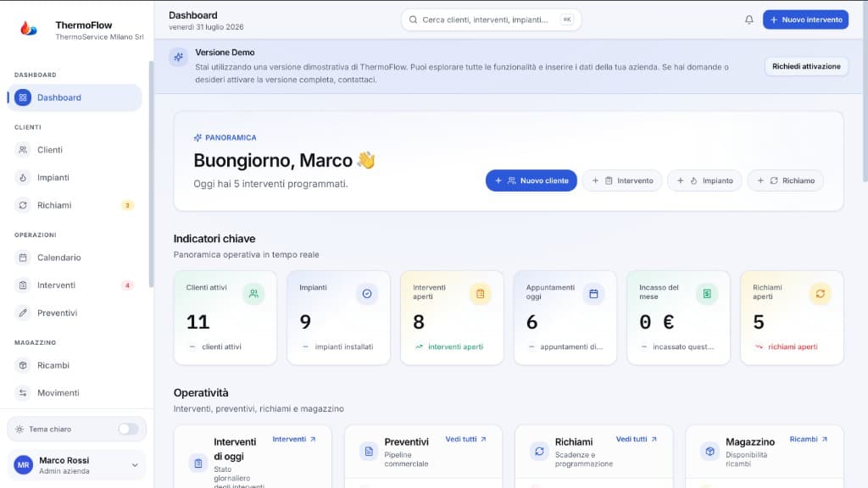The height and width of the screenshot is (488, 868).
Task: Open Preventivi in the sidebar
Action: point(75,313)
